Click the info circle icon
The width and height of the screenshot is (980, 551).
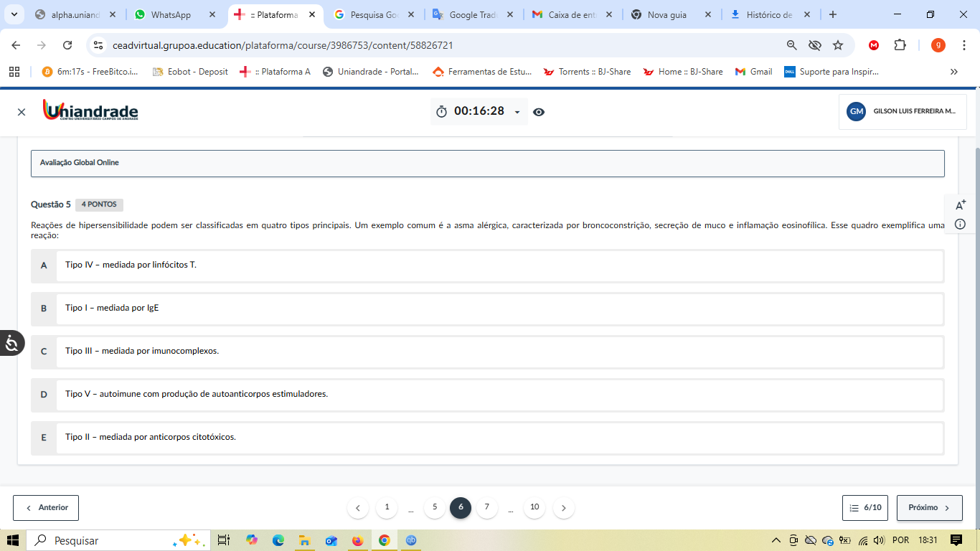[x=961, y=224]
